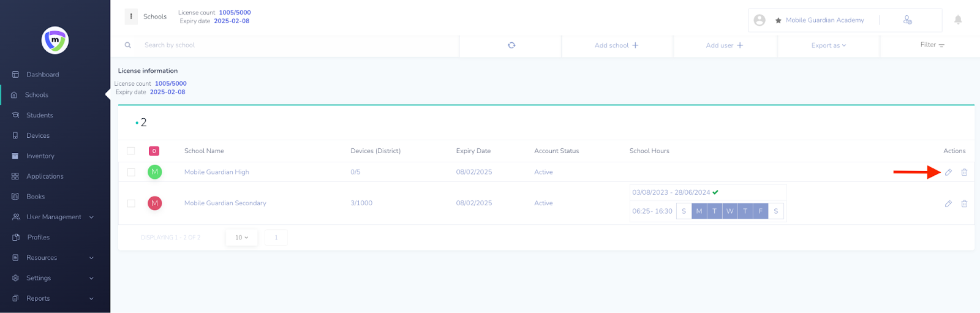Open the rows-per-page 10 dropdown
The width and height of the screenshot is (980, 313).
tap(242, 238)
